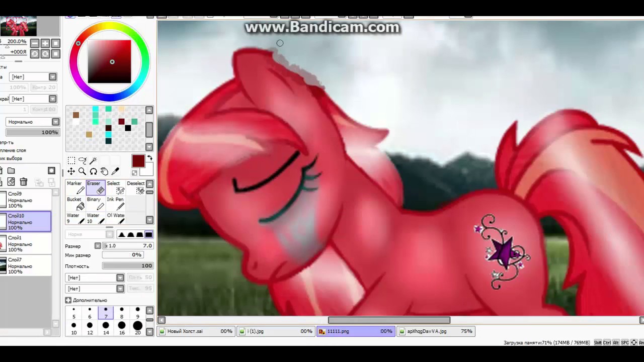Select the second brush edge shape
Screen dimensions: 644x362
pos(131,234)
